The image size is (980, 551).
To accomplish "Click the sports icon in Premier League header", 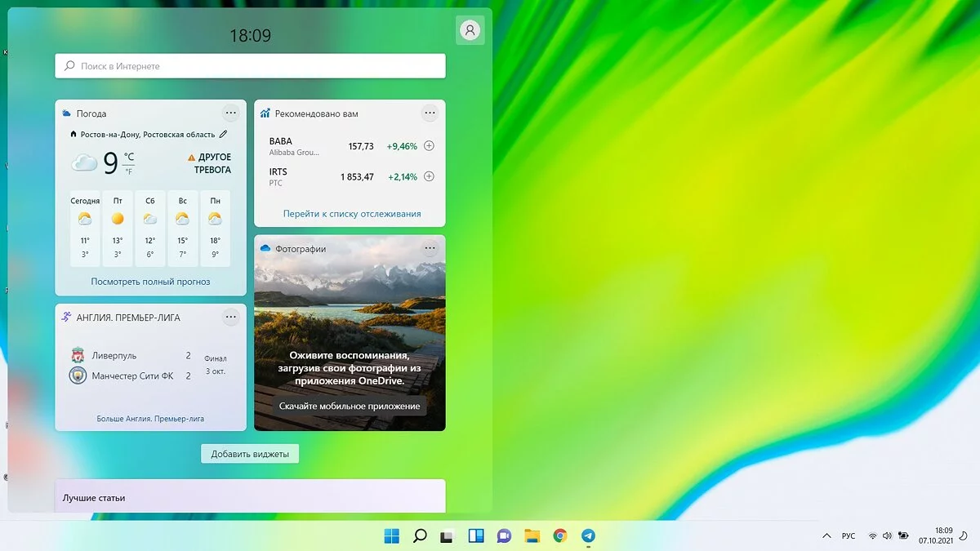I will point(67,317).
